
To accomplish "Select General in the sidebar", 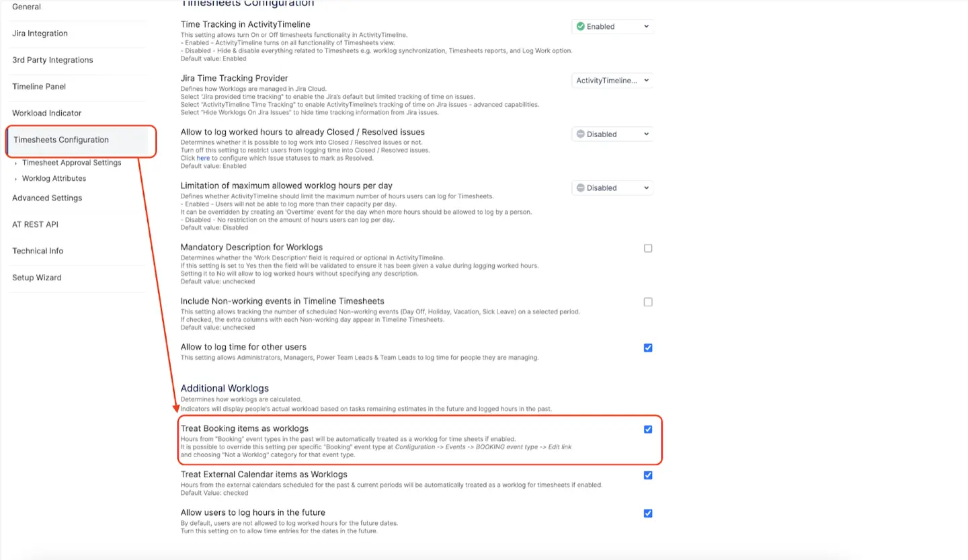I will 26,7.
